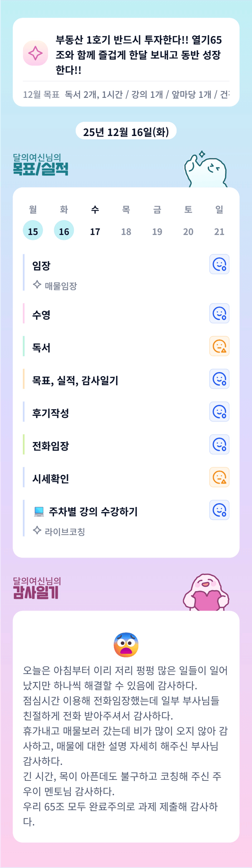Open the 라이브코칭 sub-item

65,531
